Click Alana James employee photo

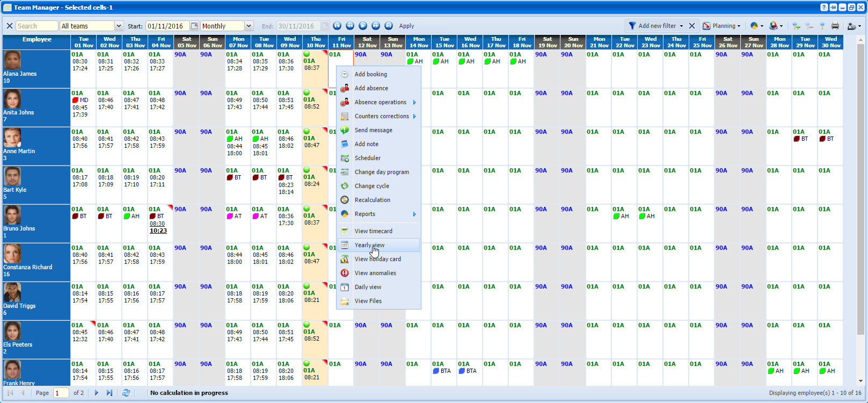(12, 60)
